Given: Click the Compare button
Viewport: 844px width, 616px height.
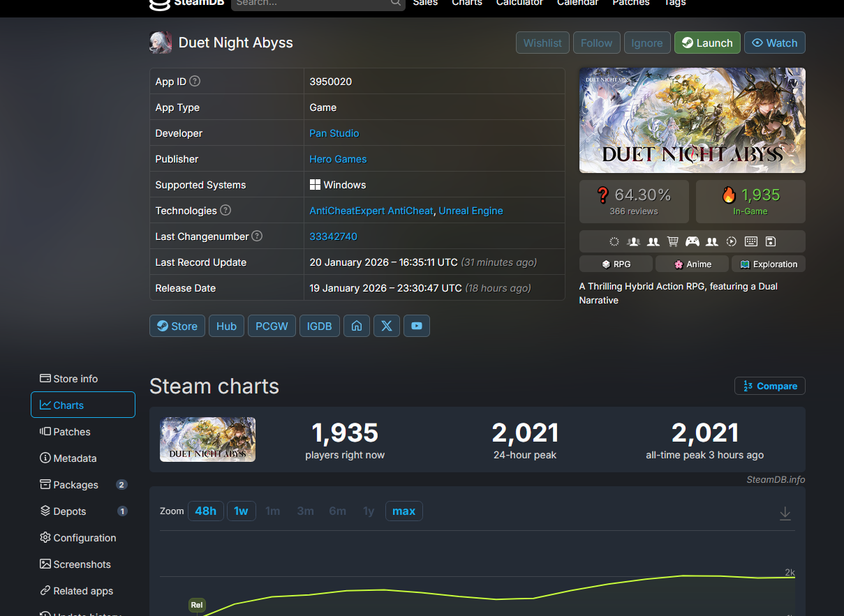Looking at the screenshot, I should (x=770, y=386).
